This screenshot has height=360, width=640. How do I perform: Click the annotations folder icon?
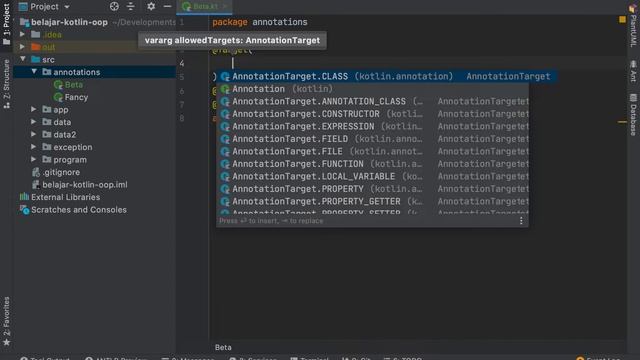[47, 72]
